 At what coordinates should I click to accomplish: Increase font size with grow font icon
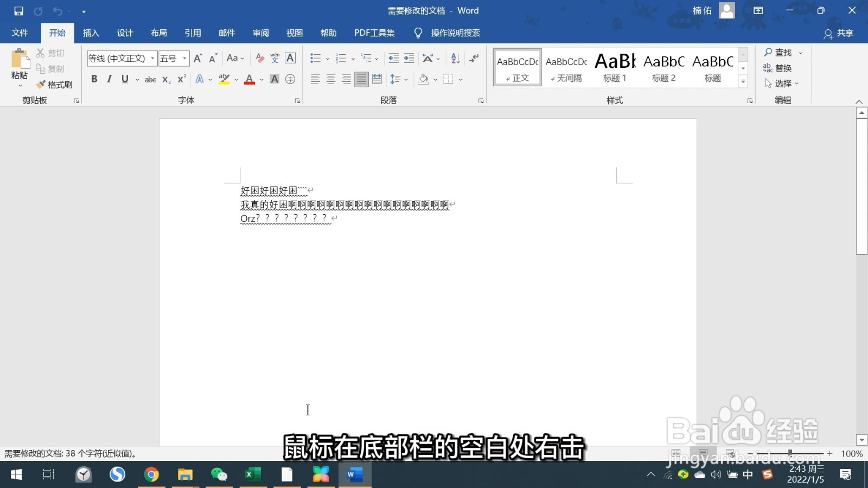198,58
